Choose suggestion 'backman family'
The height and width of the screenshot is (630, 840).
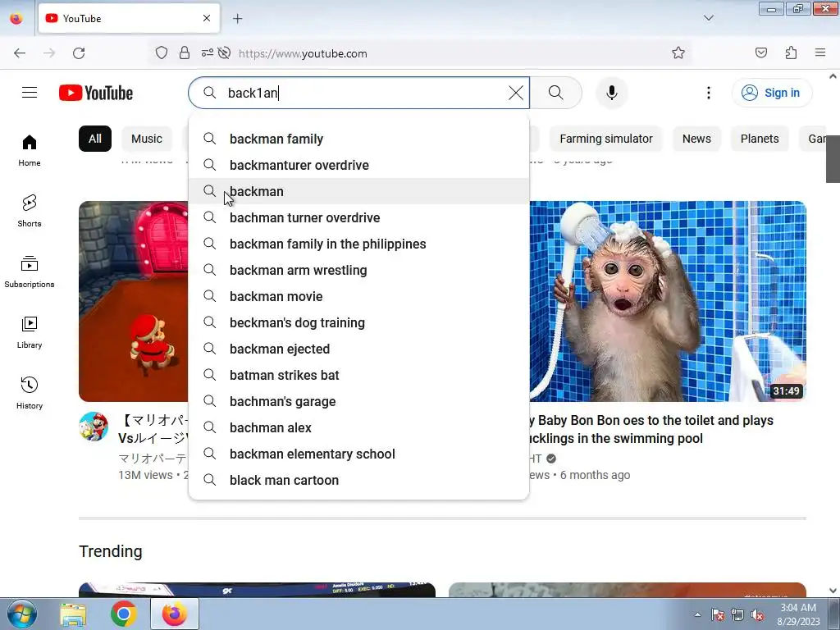(359, 139)
